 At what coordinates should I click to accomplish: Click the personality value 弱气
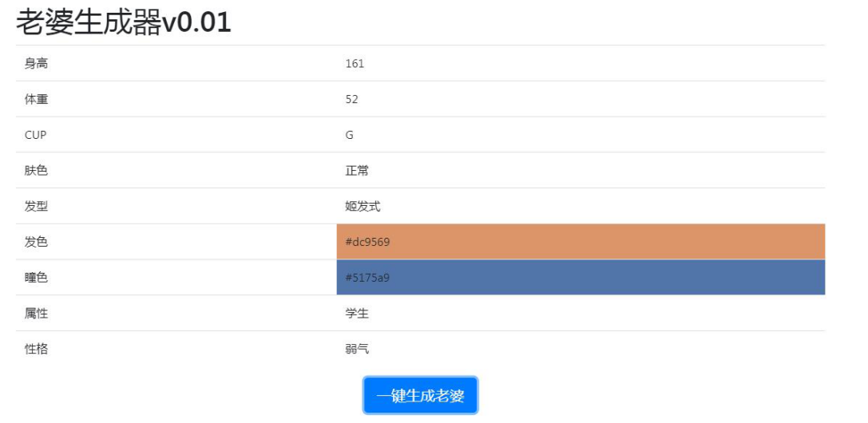[x=357, y=349]
